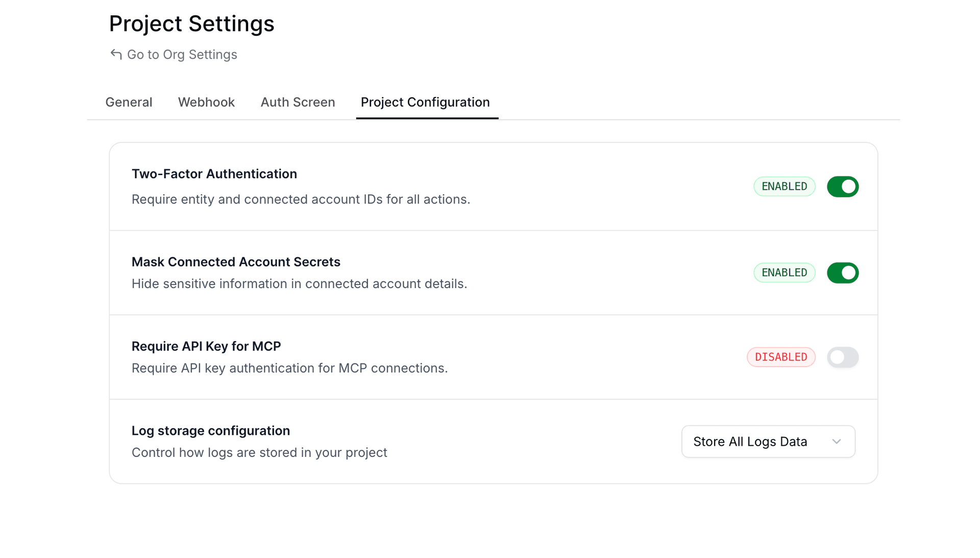Turn off Mask Connected Account Secrets

(843, 273)
